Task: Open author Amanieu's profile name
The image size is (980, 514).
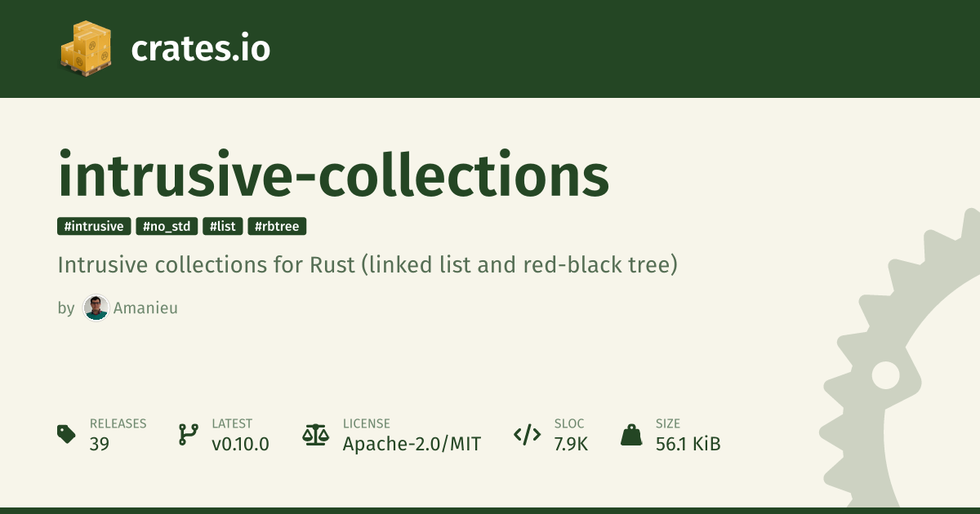Action: pyautogui.click(x=146, y=308)
